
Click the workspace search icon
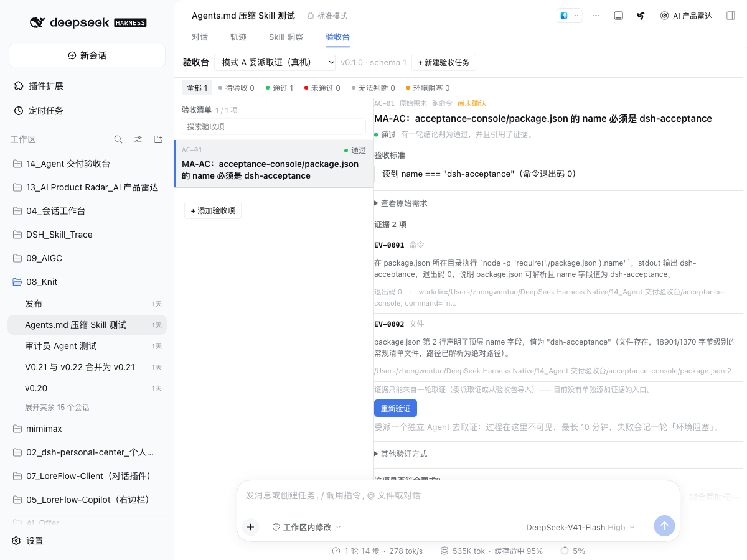coord(118,139)
